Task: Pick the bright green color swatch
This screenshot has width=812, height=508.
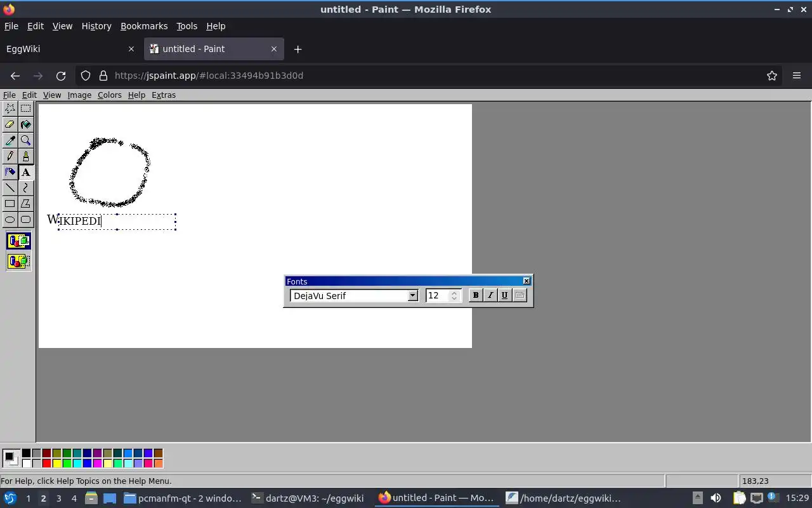Action: [x=67, y=464]
